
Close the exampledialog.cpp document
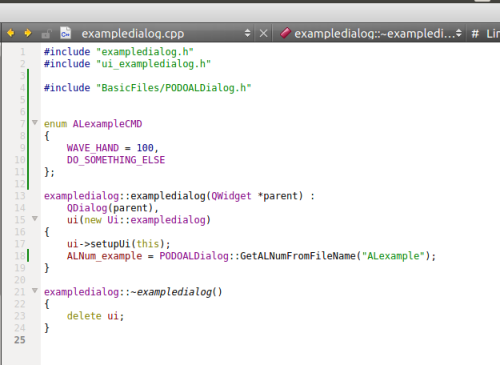(x=263, y=33)
